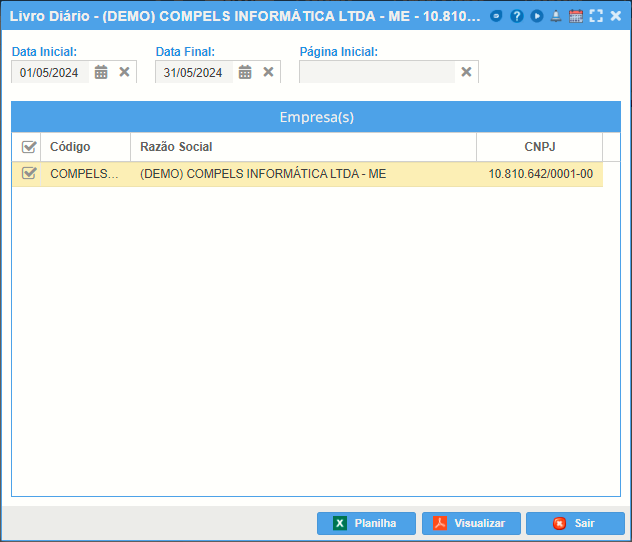Clear the Página Inicial field
The height and width of the screenshot is (542, 632).
click(466, 72)
